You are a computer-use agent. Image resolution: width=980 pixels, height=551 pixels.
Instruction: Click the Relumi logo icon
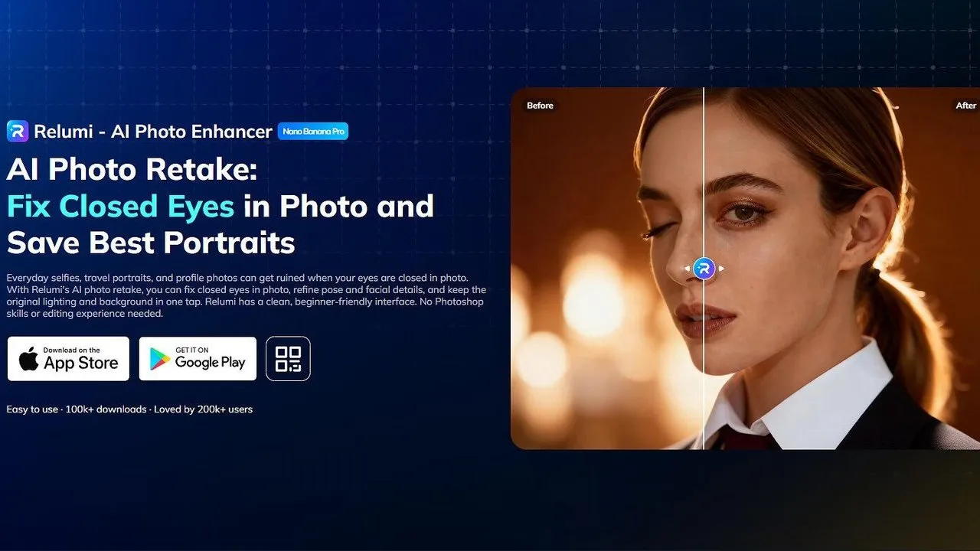18,131
